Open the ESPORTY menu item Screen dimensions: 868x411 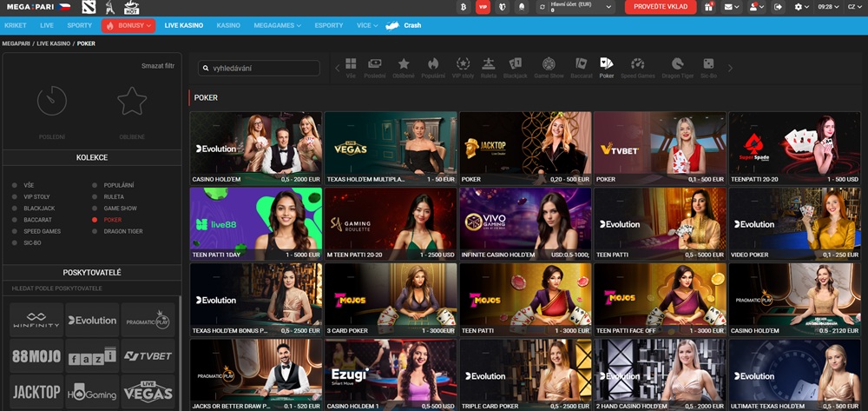(329, 25)
